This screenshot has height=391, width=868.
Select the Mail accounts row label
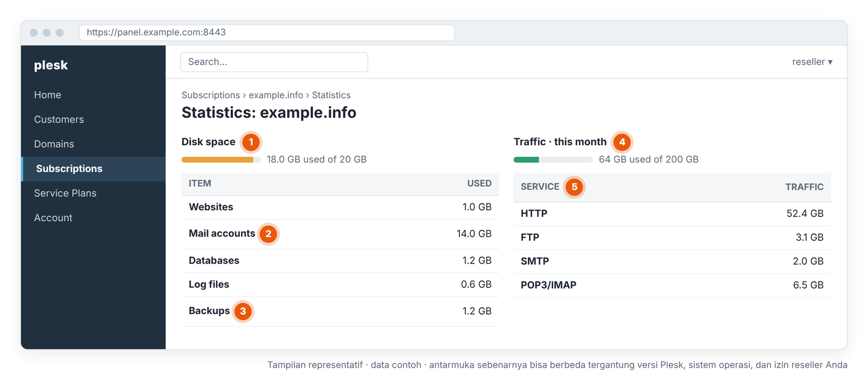tap(222, 233)
